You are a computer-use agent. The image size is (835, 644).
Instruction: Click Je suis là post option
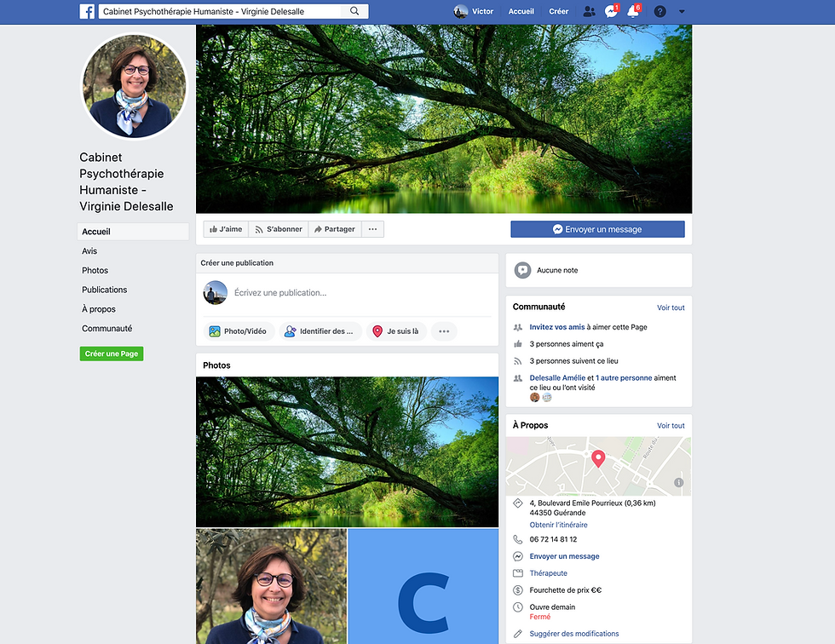pyautogui.click(x=396, y=331)
